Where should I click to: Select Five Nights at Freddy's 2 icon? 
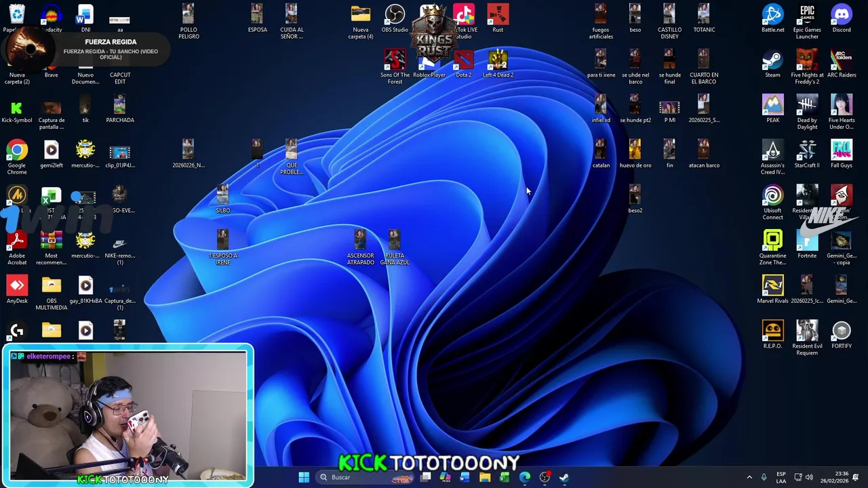(x=807, y=66)
